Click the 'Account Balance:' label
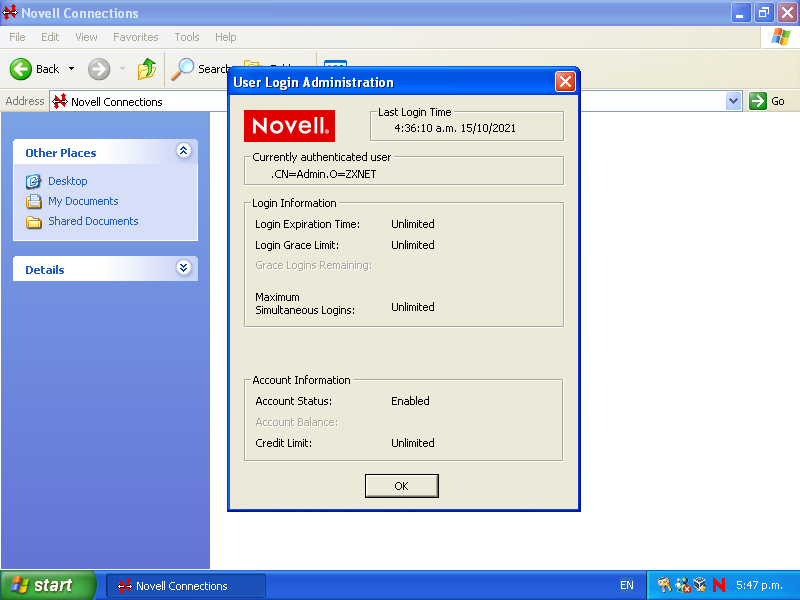Viewport: 800px width, 600px height. click(x=296, y=422)
